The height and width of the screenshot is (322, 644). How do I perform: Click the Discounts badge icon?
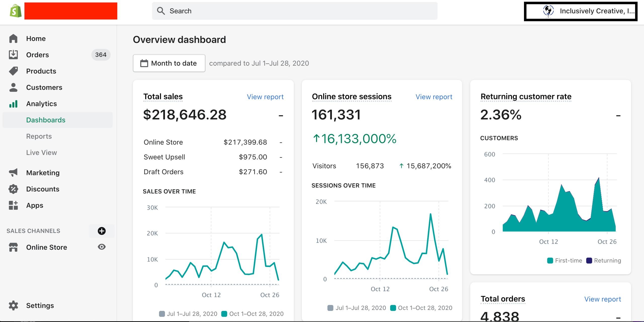[13, 189]
